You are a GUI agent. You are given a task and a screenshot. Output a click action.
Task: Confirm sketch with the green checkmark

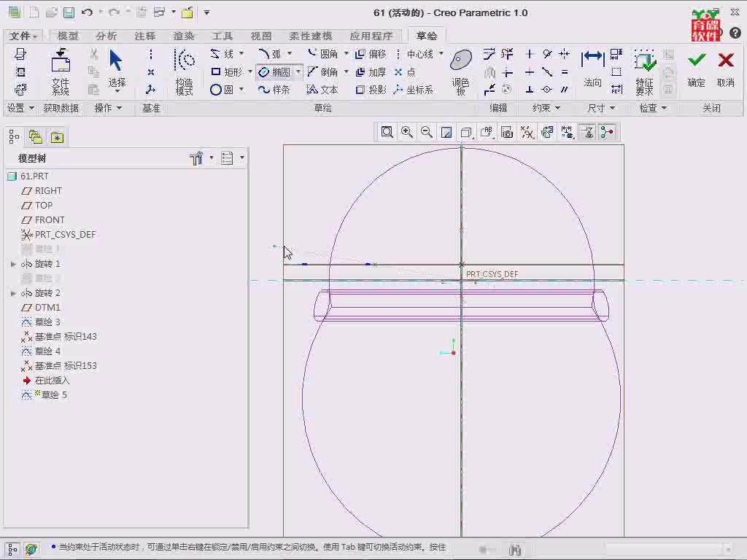pos(697,69)
